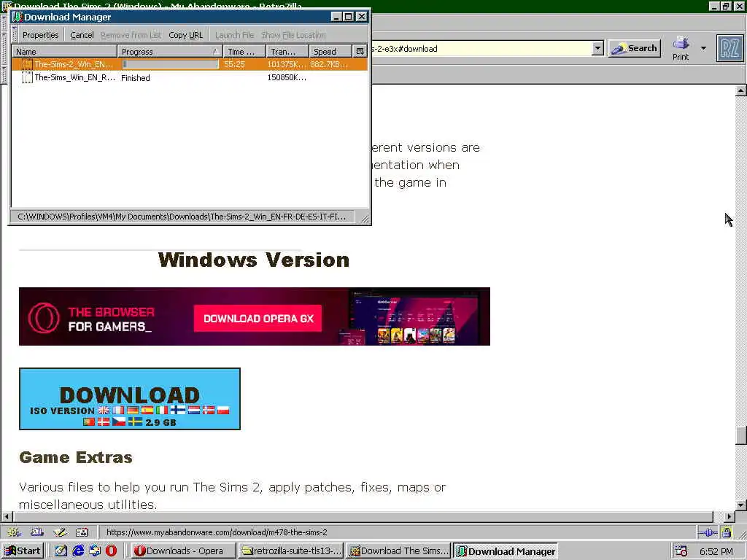Click the Download Manager title bar icon
747x560 pixels.
pos(18,17)
